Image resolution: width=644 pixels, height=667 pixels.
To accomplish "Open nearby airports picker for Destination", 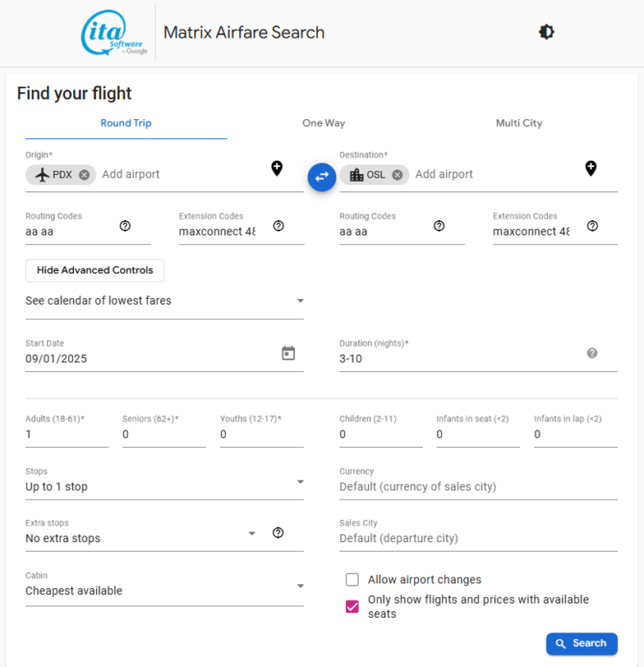I will pyautogui.click(x=591, y=168).
